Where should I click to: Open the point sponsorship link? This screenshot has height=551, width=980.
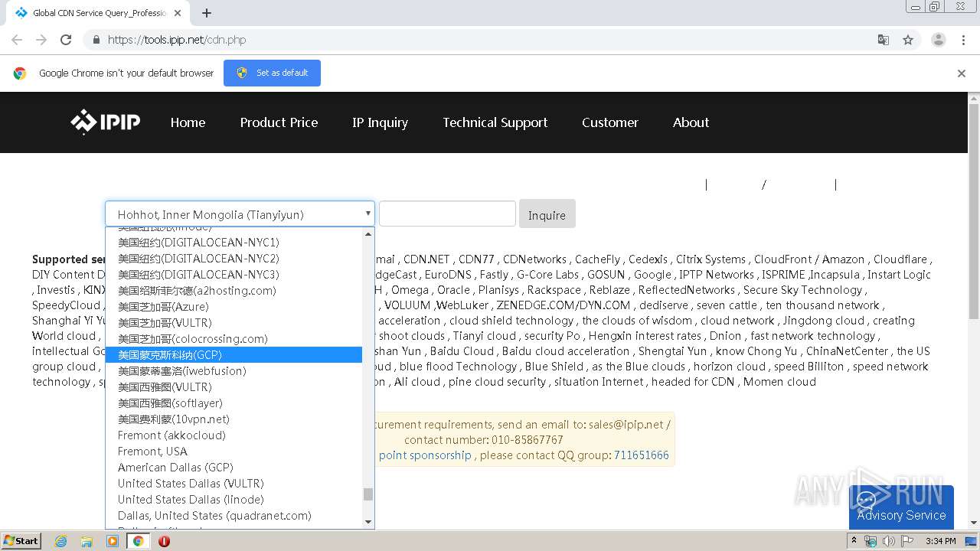425,455
